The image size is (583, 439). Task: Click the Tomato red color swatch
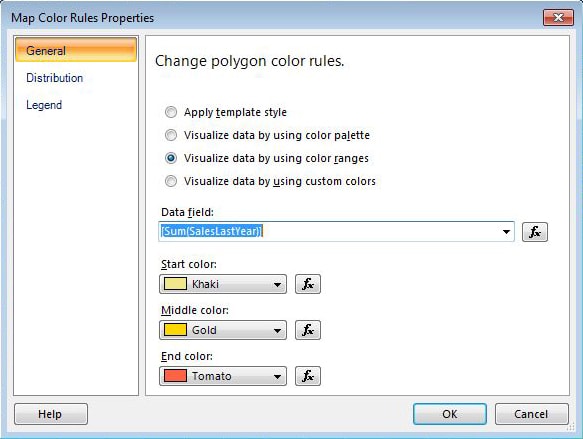coord(175,375)
